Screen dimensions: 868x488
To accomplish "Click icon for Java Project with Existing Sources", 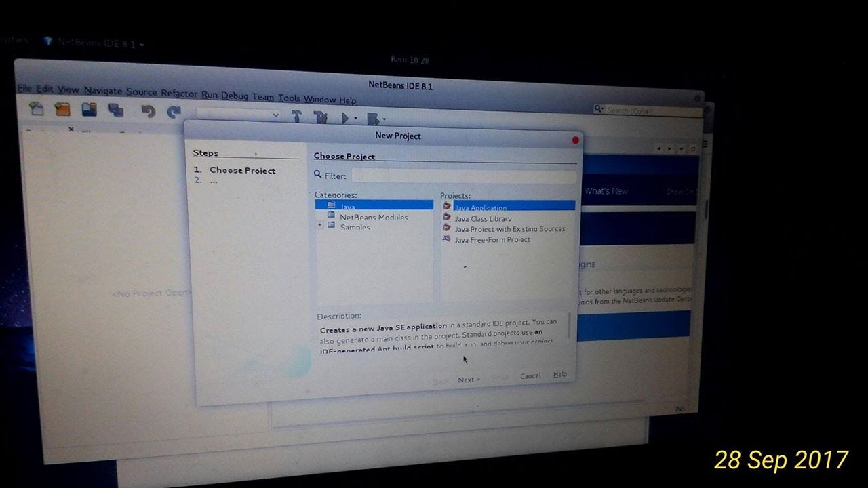I will coord(446,228).
